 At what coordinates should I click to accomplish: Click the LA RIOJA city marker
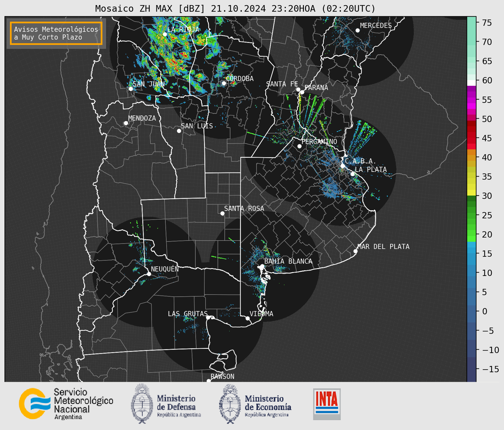pos(165,34)
